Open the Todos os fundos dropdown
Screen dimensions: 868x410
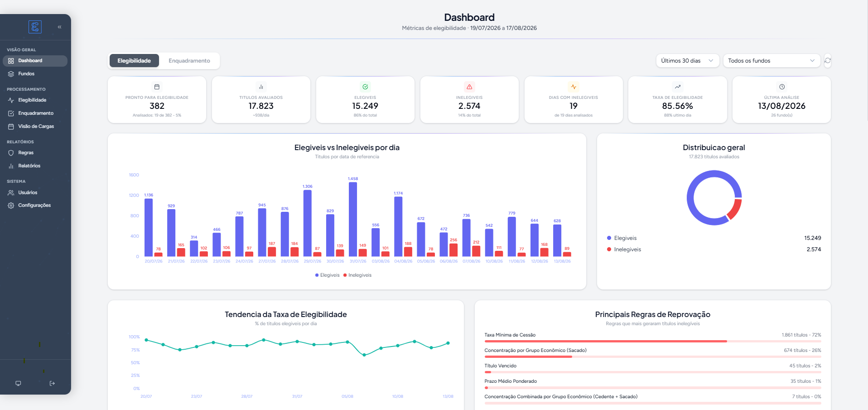coord(772,61)
